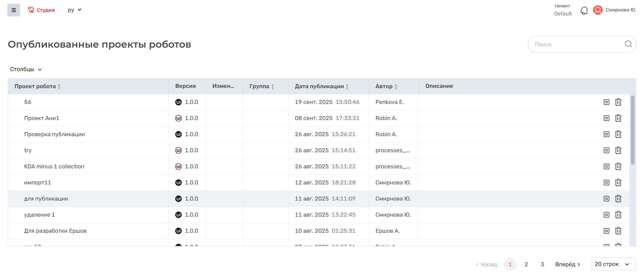Viewport: 644px width, 279px height.
Task: Delete the удаление 1 project
Action: click(618, 215)
